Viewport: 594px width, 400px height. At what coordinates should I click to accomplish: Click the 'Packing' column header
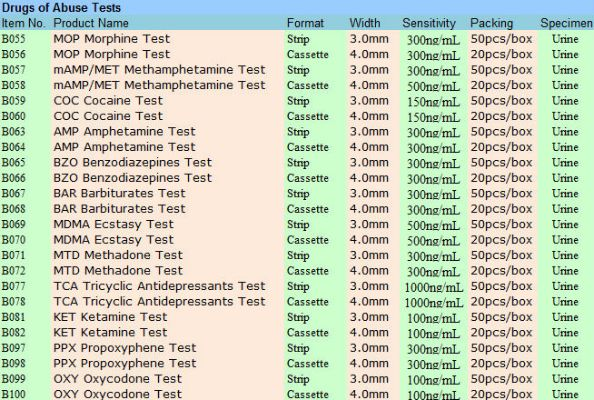pyautogui.click(x=491, y=23)
